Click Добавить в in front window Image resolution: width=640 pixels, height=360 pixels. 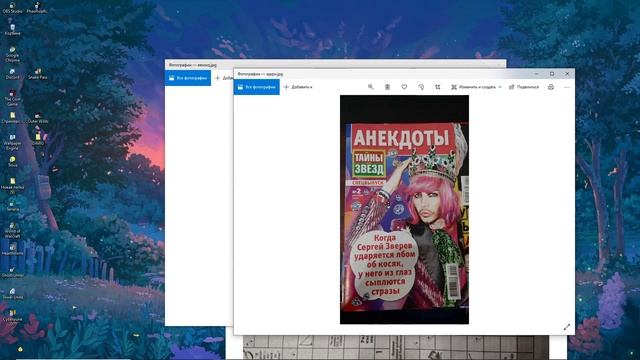[298, 87]
